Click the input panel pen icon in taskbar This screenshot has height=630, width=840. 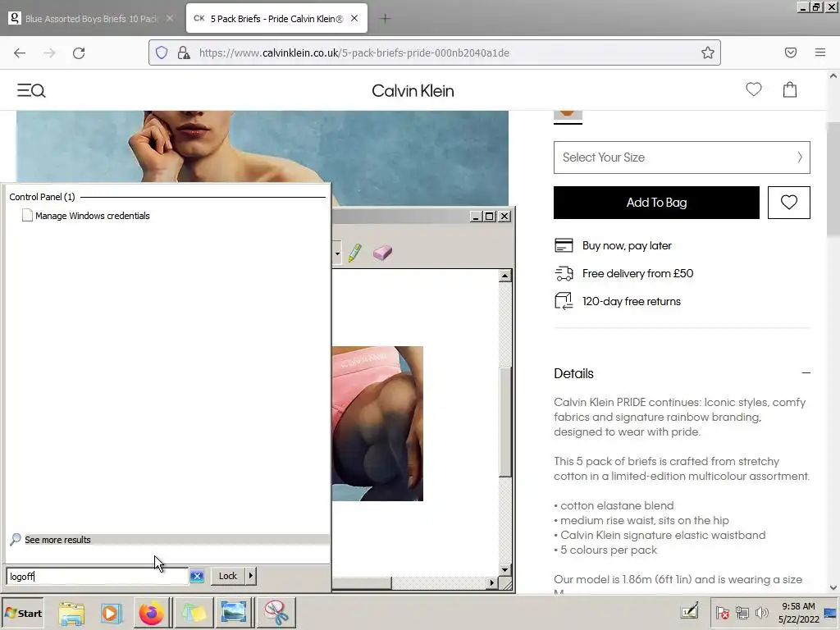coord(689,611)
